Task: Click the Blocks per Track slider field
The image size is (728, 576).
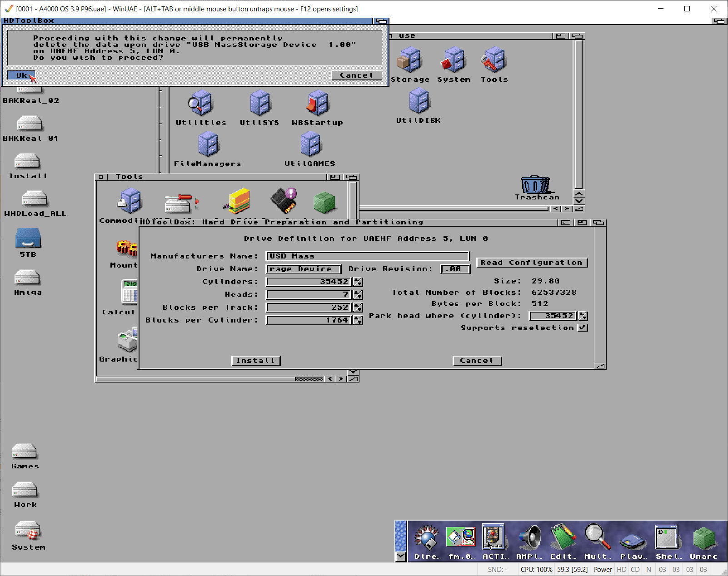Action: pyautogui.click(x=309, y=307)
